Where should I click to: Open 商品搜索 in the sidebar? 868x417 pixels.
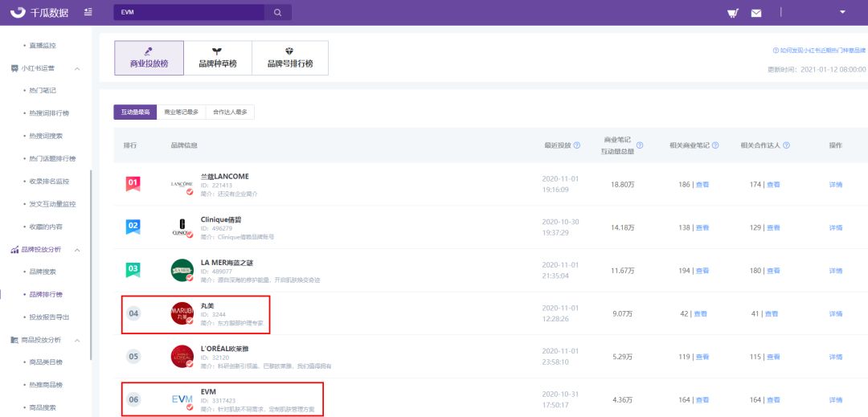(x=43, y=407)
